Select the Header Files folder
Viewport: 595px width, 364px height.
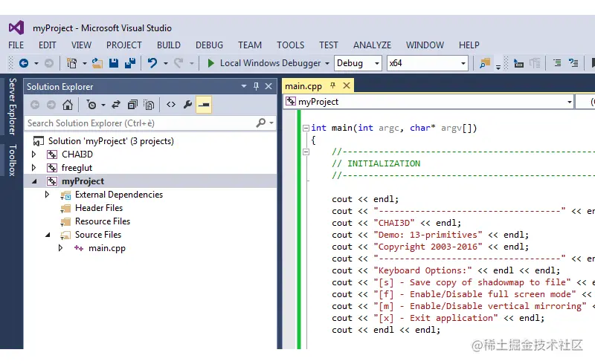99,208
